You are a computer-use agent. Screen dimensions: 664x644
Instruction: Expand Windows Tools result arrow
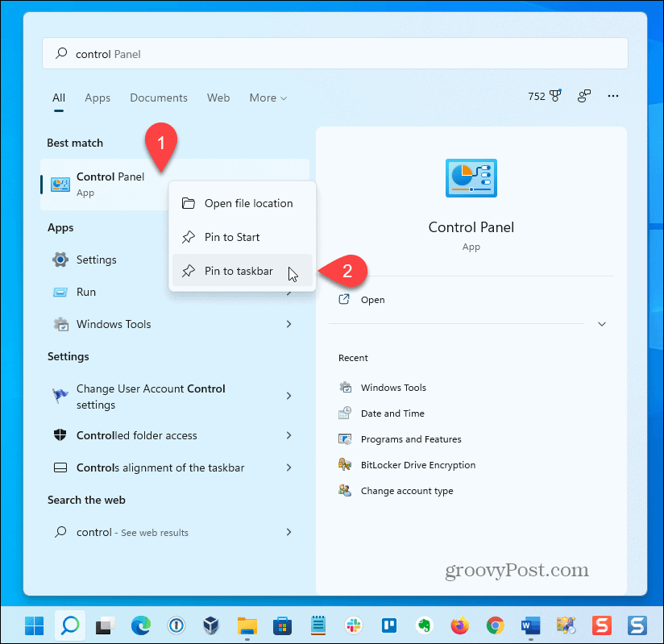[288, 324]
